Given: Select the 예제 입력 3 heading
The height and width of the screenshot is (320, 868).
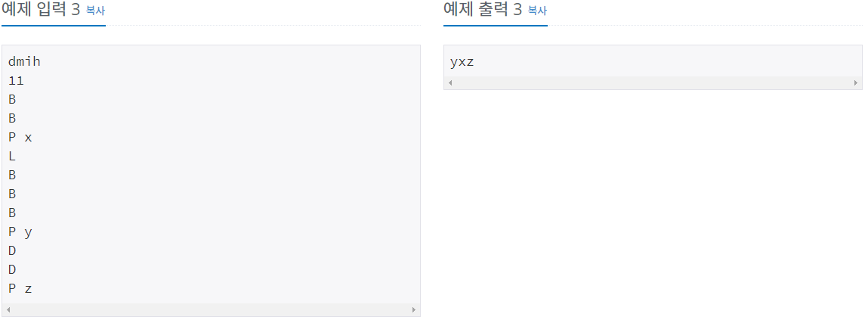Looking at the screenshot, I should coord(42,9).
